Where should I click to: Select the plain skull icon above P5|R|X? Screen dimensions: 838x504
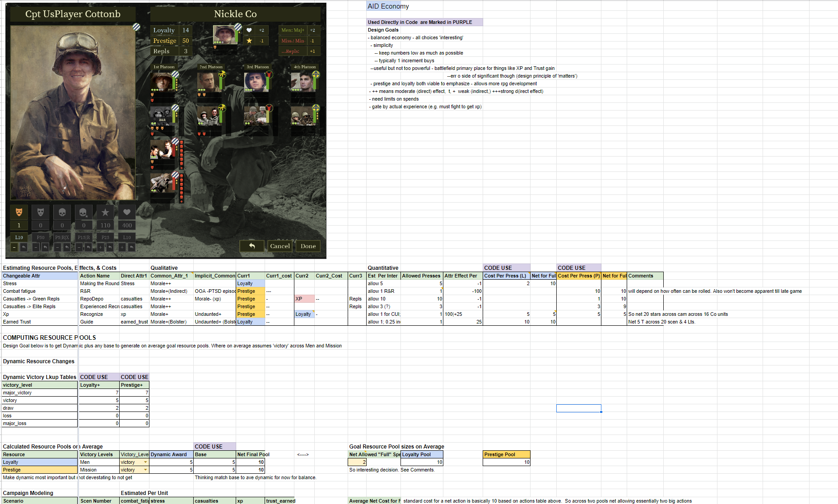point(62,212)
